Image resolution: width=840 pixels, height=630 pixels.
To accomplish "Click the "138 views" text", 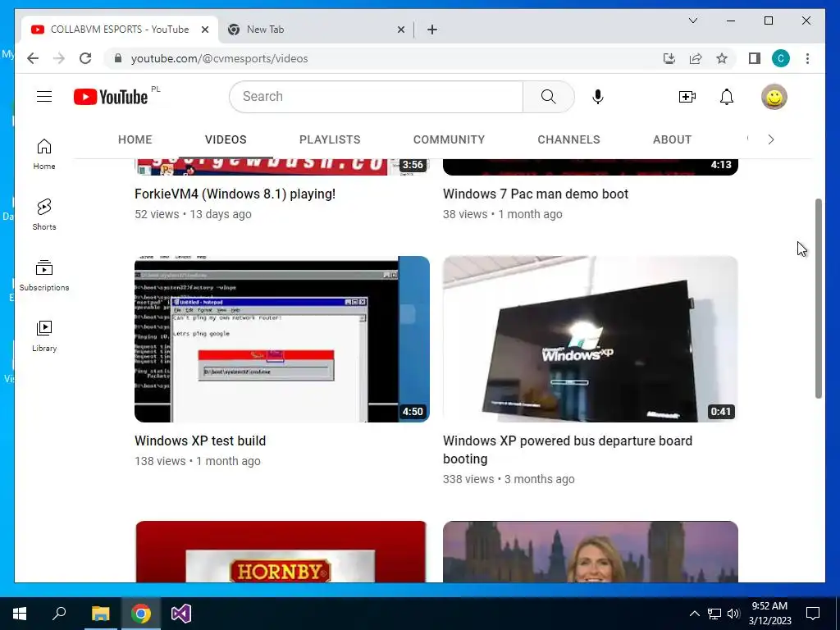I will click(160, 461).
